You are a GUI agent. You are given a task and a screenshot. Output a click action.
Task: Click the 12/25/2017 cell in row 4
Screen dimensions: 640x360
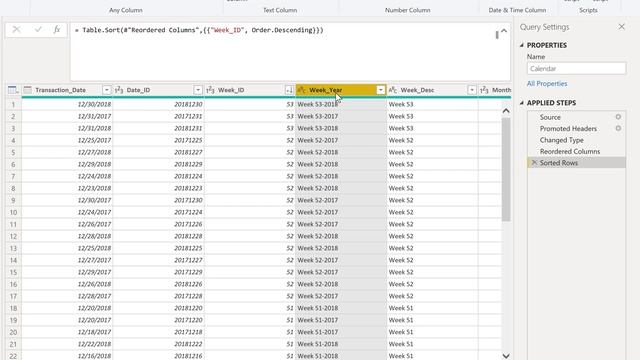point(67,140)
